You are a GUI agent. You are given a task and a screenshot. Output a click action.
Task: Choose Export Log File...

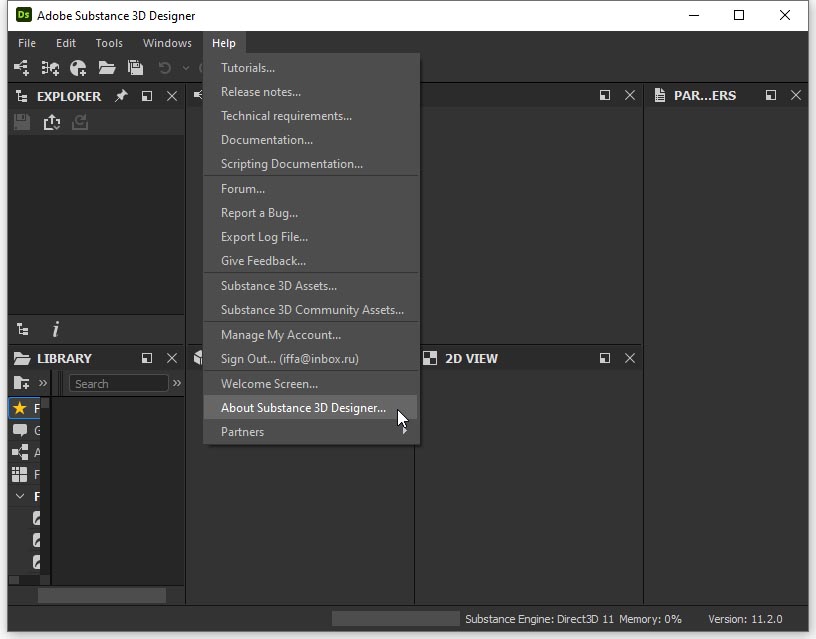[311, 237]
